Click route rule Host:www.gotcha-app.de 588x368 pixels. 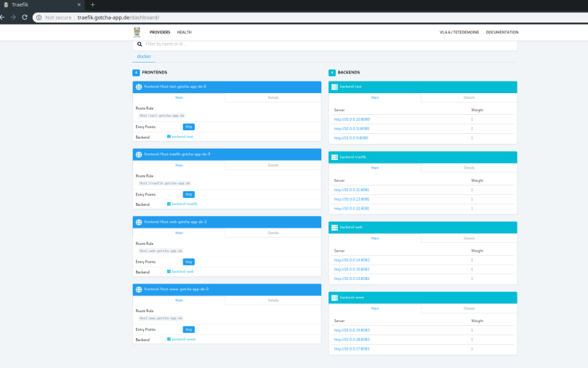(x=161, y=318)
